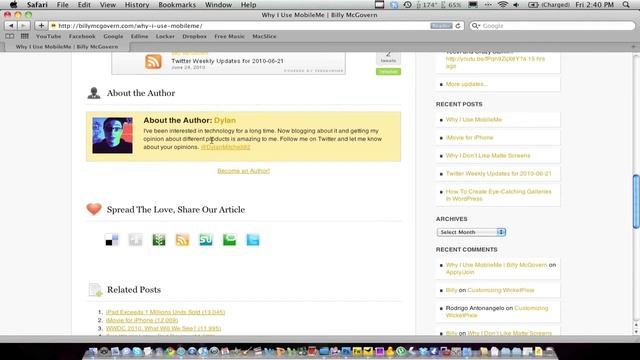Open the Dropbox bookmark
This screenshot has height=360, width=640.
pos(194,36)
